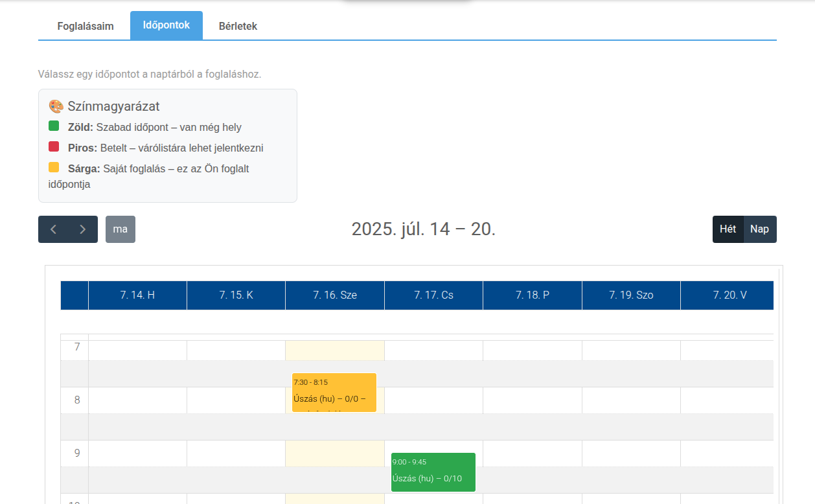Switch to the Nap day view

(759, 229)
